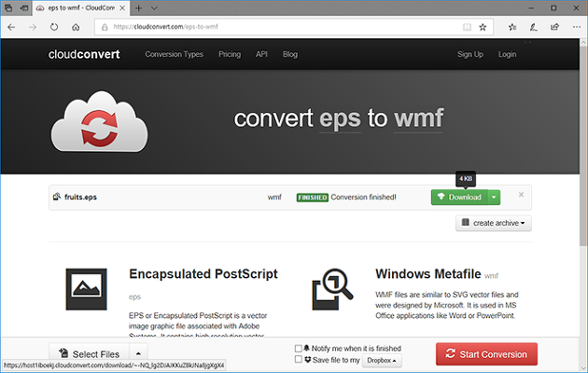This screenshot has width=588, height=373.
Task: Click wmf output format of fruits.eps
Action: tap(274, 197)
